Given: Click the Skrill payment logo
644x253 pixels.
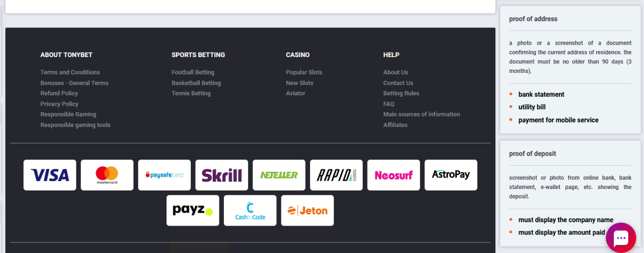Looking at the screenshot, I should pos(221,175).
